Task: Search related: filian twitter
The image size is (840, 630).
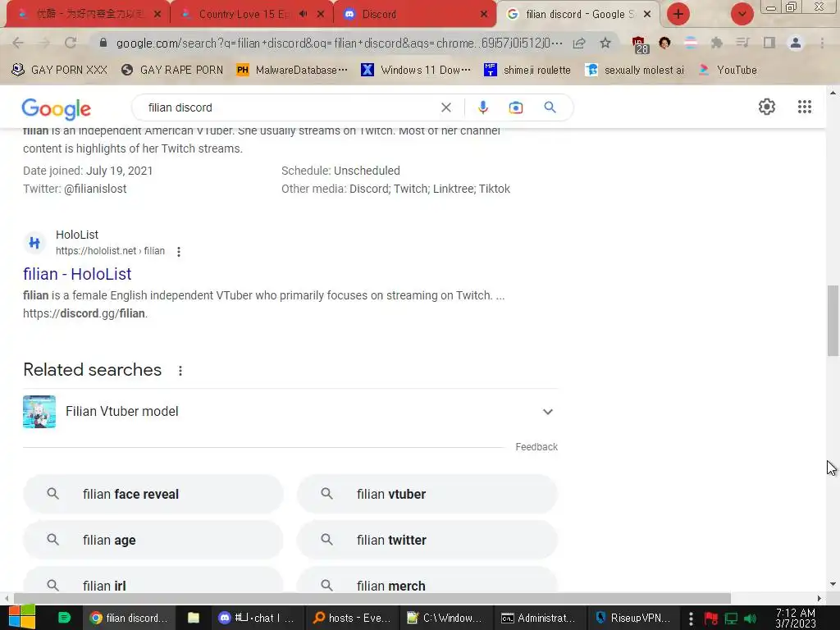Action: point(427,540)
